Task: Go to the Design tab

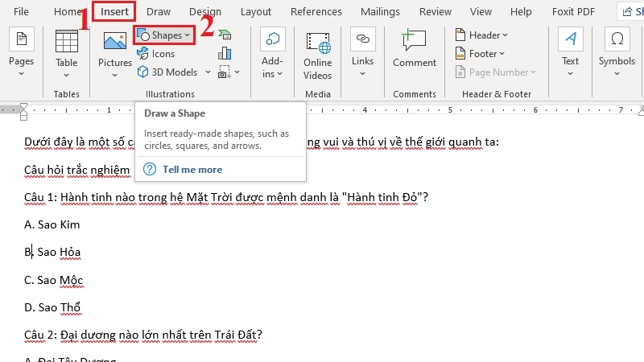Action: [x=205, y=11]
